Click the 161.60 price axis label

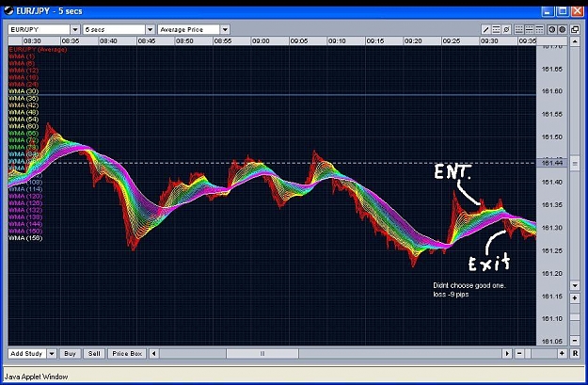coord(552,91)
